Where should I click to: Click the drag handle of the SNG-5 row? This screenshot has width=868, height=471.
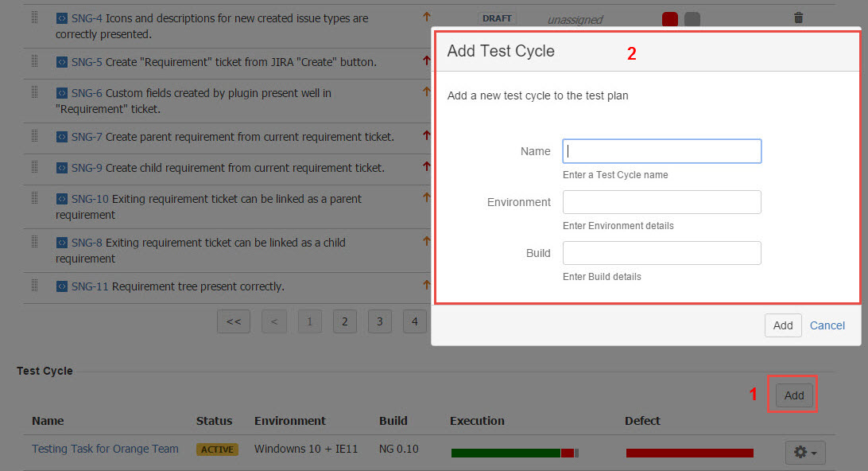tap(35, 61)
